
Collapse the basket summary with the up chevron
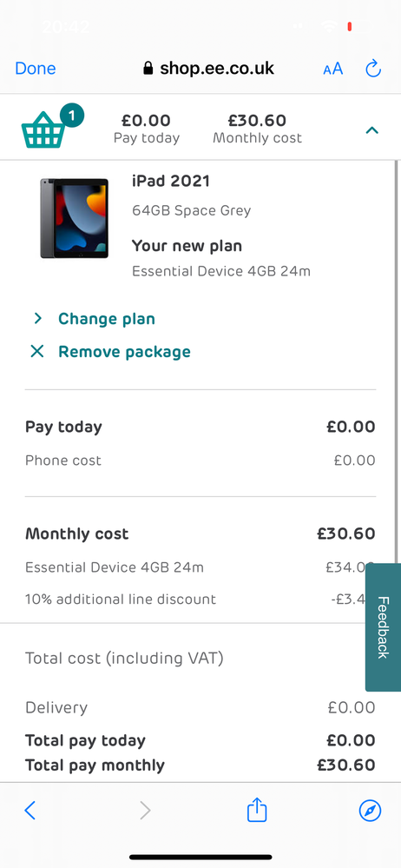click(372, 130)
